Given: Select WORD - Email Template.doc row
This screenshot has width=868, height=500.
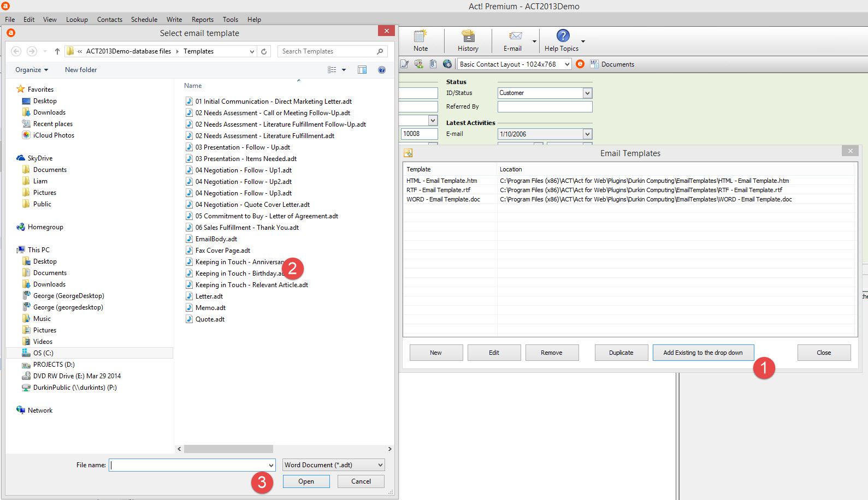Looking at the screenshot, I should point(629,199).
